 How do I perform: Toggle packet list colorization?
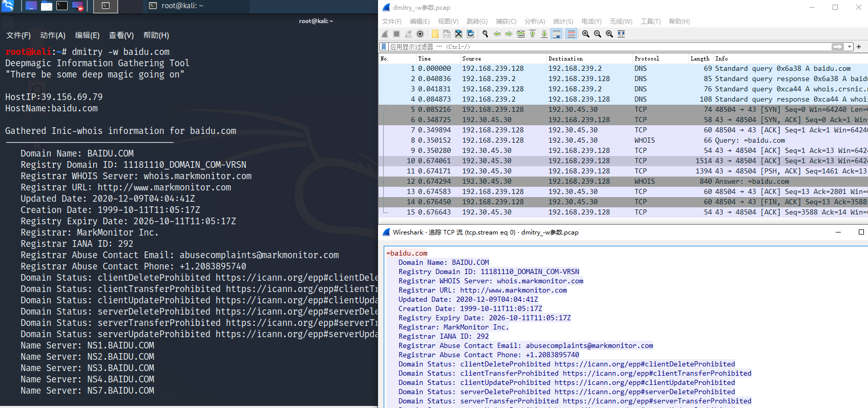[571, 34]
